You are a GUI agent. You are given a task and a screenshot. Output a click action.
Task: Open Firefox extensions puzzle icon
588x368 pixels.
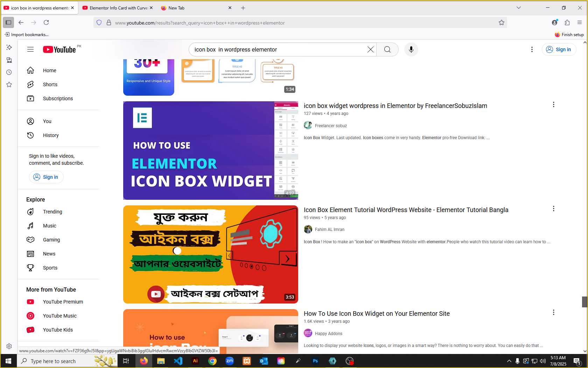(x=567, y=22)
